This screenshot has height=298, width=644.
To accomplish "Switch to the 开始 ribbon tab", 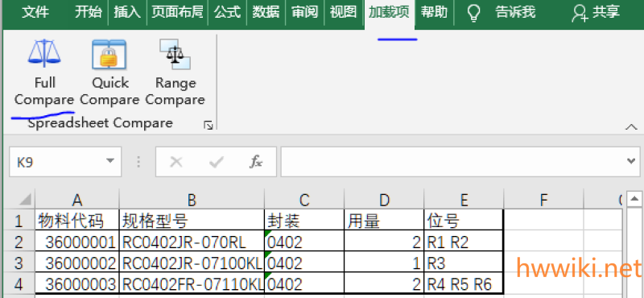I will click(89, 12).
